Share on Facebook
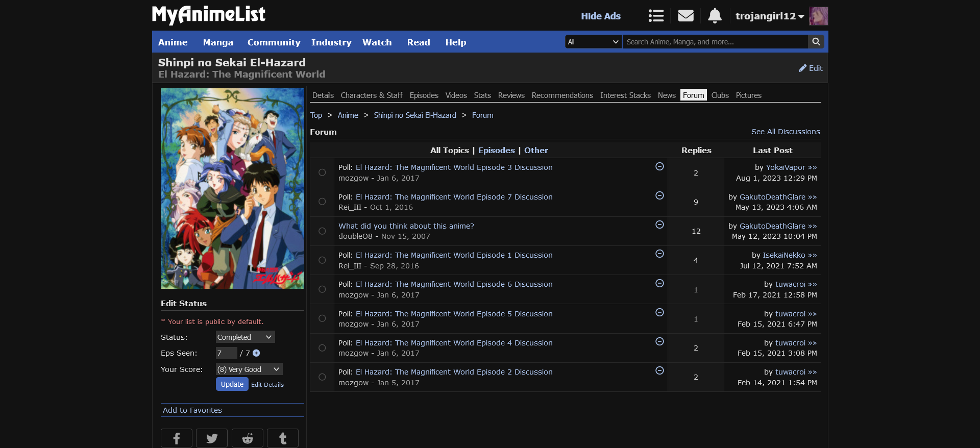Screen dimensions: 980x448 [177, 438]
